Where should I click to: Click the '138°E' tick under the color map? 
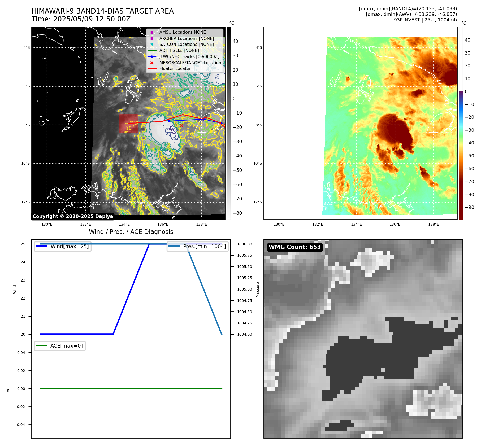coord(434,224)
